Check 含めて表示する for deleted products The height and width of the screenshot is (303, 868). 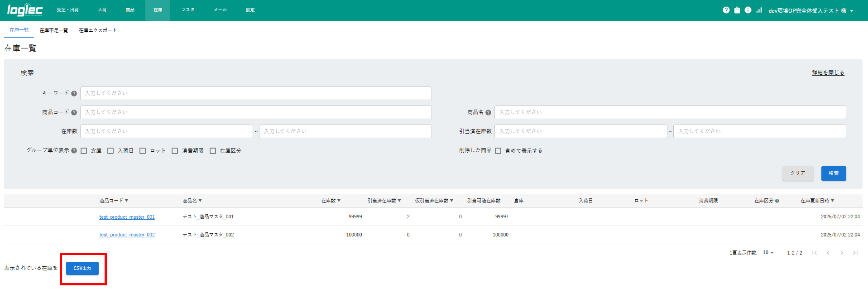click(x=498, y=151)
